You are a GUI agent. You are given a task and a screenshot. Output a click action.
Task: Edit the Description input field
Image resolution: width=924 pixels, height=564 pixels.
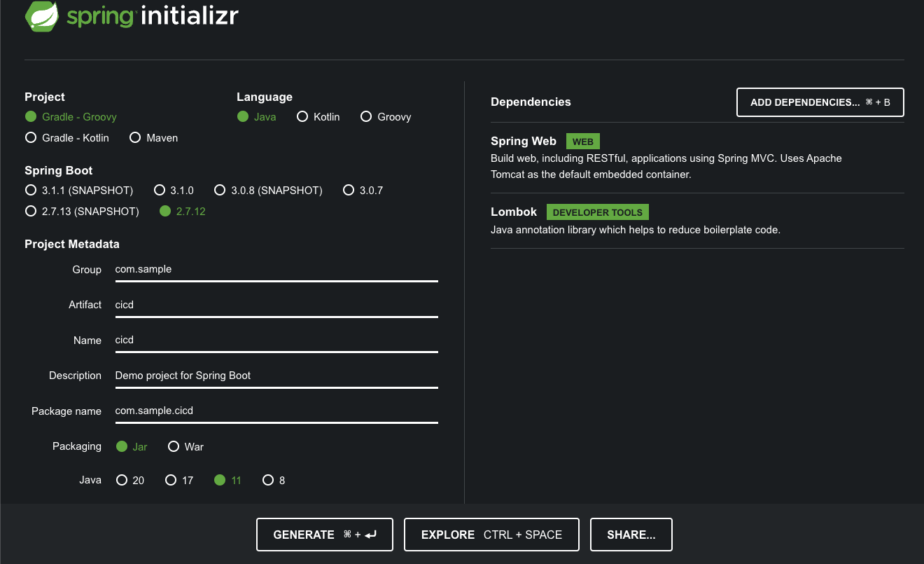[x=276, y=376]
